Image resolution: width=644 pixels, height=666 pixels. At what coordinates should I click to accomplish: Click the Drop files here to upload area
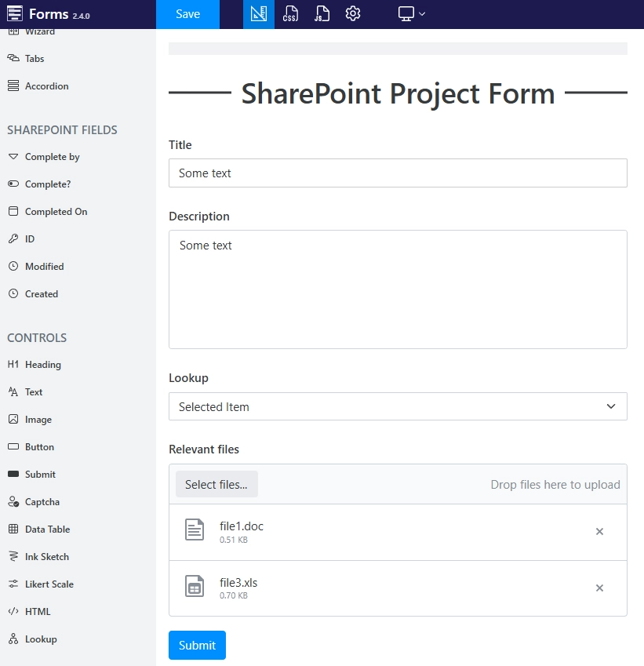point(555,485)
